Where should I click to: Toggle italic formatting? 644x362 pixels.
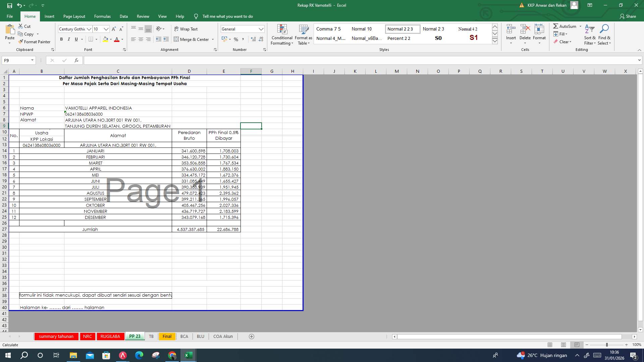point(69,39)
